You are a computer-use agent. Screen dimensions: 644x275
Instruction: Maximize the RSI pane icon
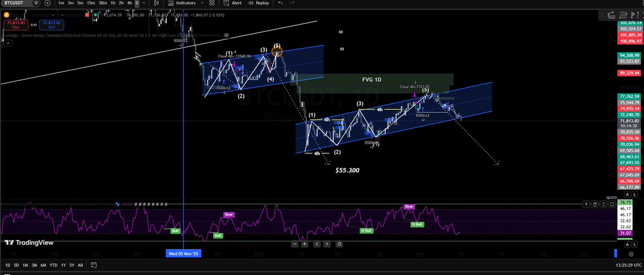point(612,204)
